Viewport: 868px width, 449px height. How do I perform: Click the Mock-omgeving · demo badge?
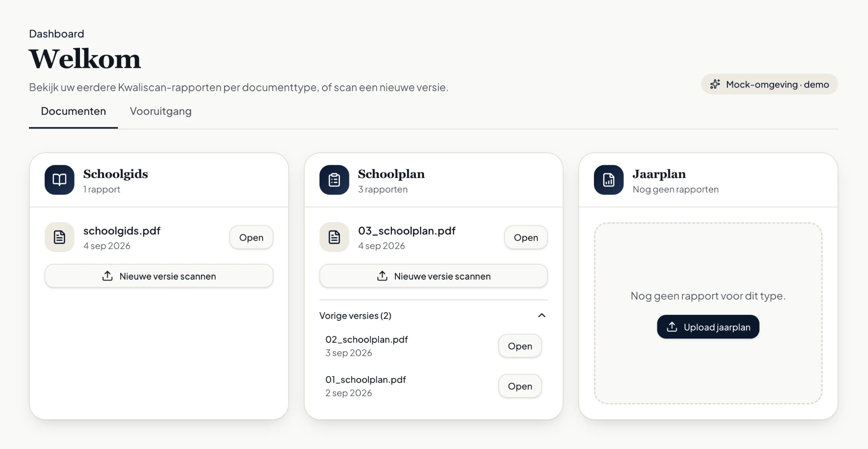point(769,84)
